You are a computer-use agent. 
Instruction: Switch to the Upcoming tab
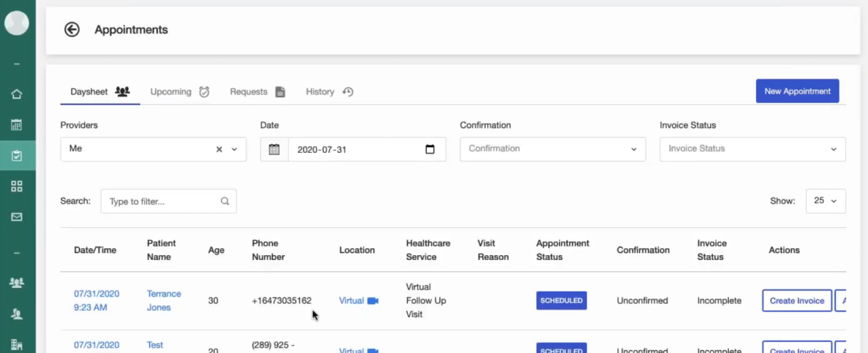(180, 91)
